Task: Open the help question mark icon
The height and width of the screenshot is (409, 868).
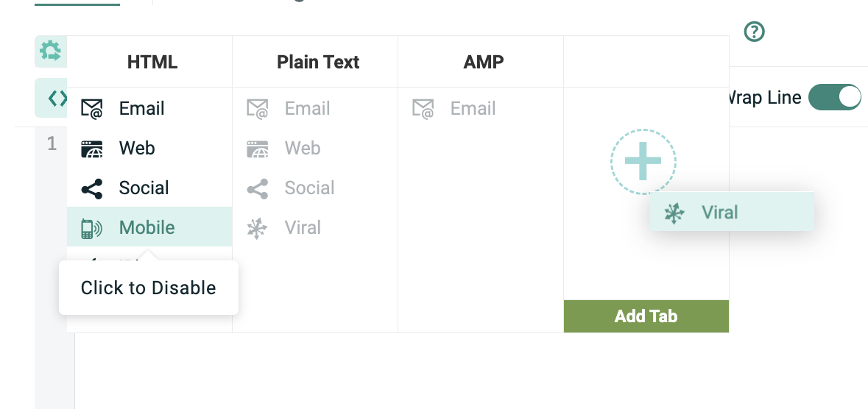Action: coord(755,32)
